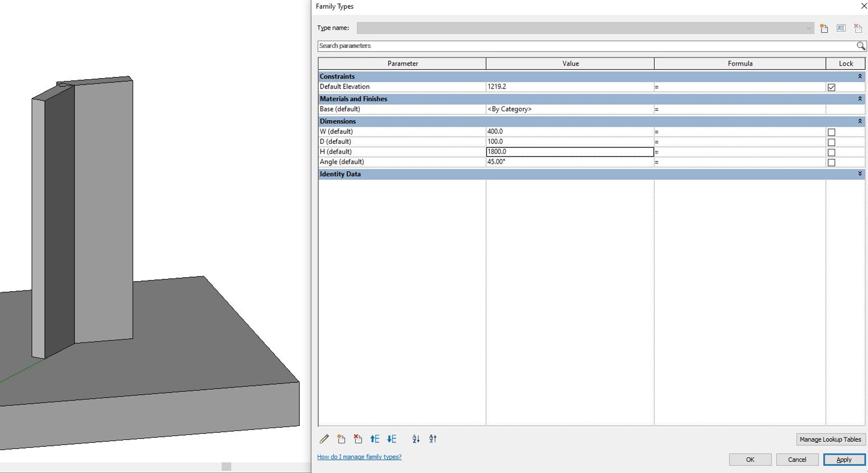The image size is (868, 473).
Task: Open 'How do I manage family types?' link
Action: 359,457
